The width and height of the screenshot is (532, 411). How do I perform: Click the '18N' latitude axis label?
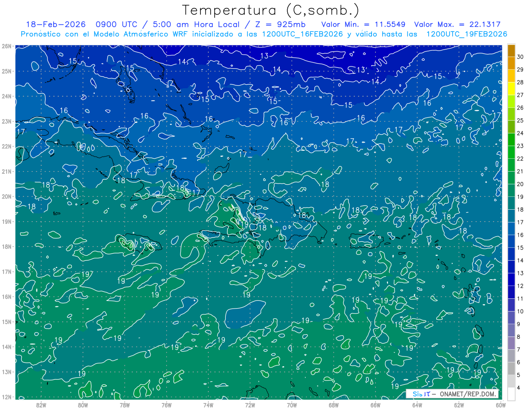point(6,247)
